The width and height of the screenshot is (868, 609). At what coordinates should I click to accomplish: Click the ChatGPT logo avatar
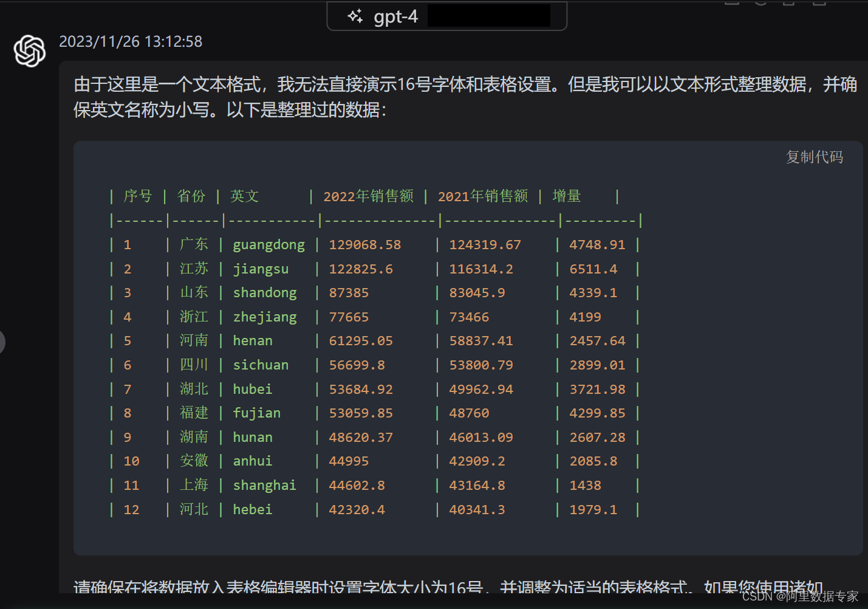(30, 50)
